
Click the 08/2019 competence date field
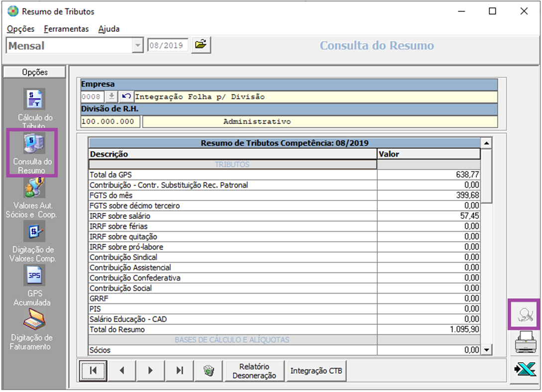coord(168,45)
